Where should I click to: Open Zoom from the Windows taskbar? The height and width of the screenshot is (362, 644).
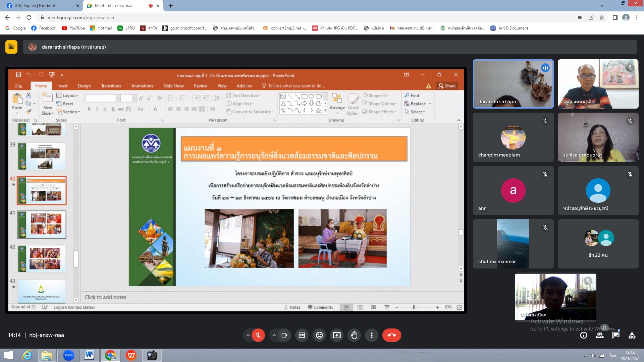69,355
